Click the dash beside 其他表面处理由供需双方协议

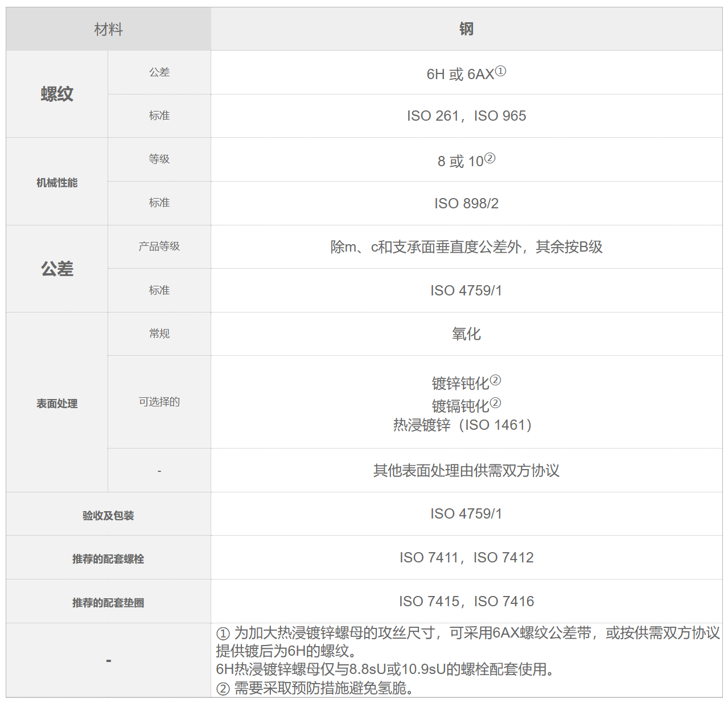click(x=159, y=471)
